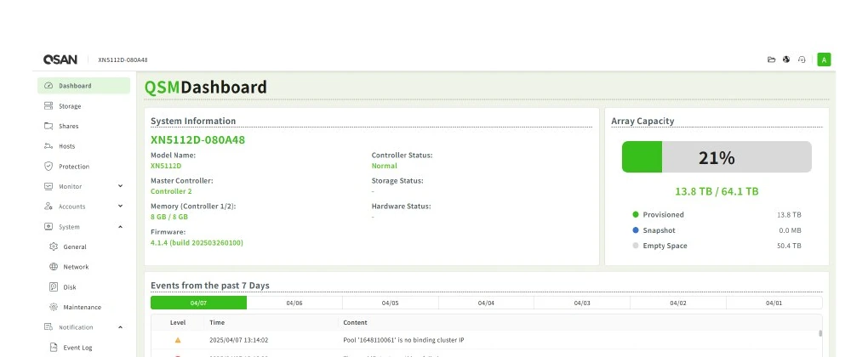Click the '50.4 TB' empty space value

(789, 246)
